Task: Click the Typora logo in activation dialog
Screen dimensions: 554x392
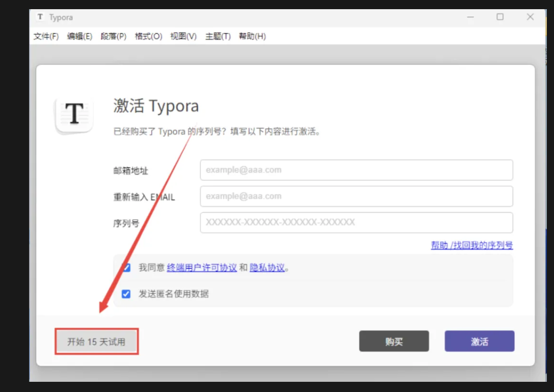Action: pos(74,115)
